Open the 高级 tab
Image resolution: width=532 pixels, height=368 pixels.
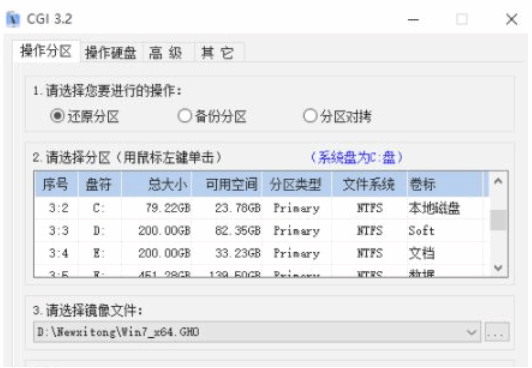166,53
